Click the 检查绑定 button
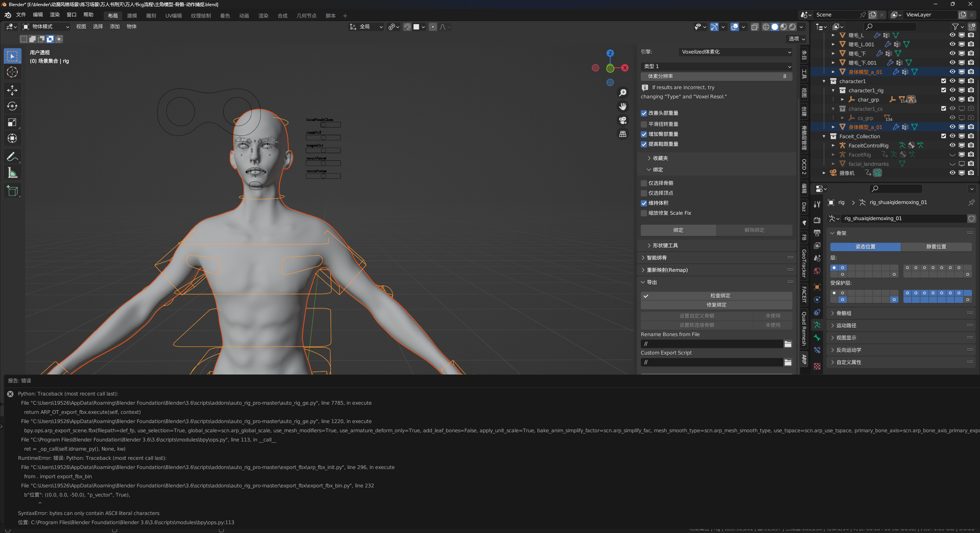Image resolution: width=980 pixels, height=533 pixels. [717, 296]
